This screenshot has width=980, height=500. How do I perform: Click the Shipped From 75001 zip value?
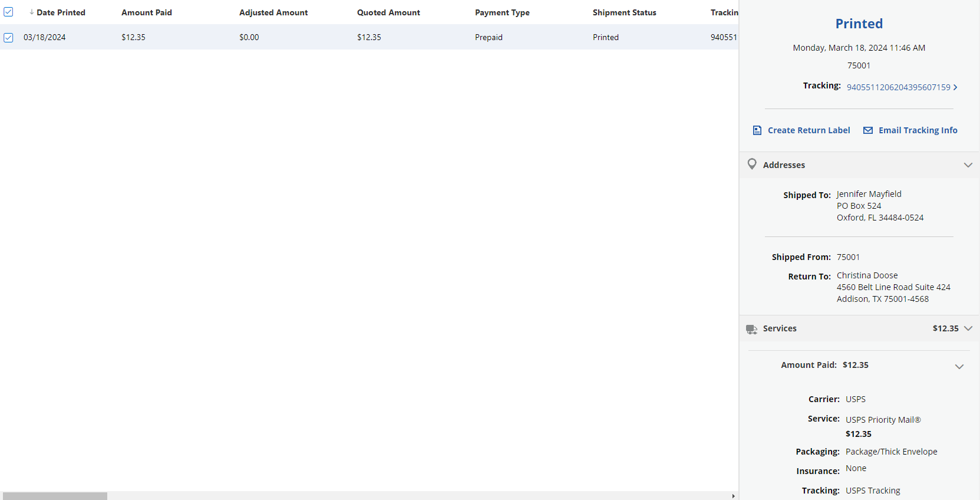pos(848,257)
